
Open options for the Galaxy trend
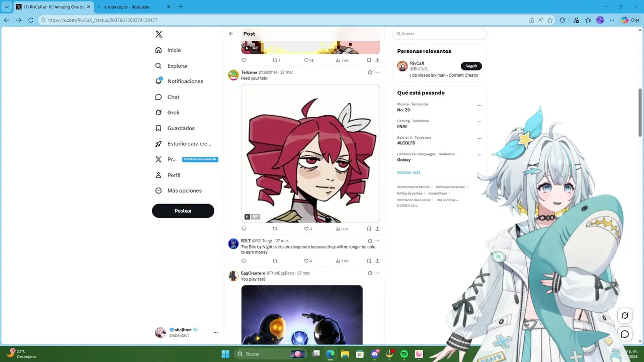479,155
